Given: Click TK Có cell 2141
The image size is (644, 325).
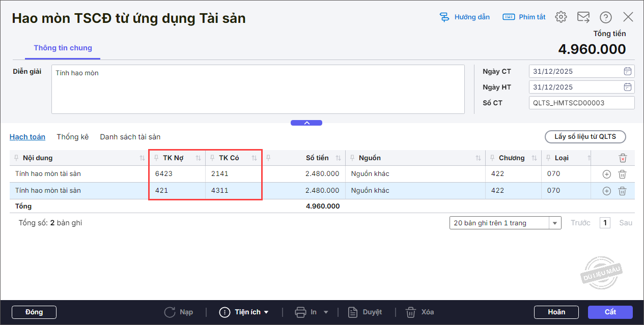Looking at the screenshot, I should tap(233, 174).
